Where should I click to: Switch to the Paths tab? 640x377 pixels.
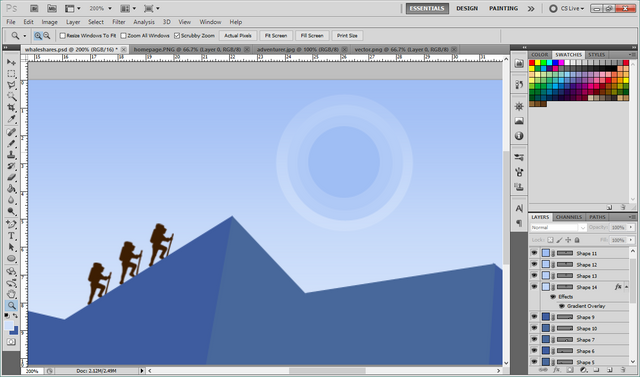click(597, 217)
